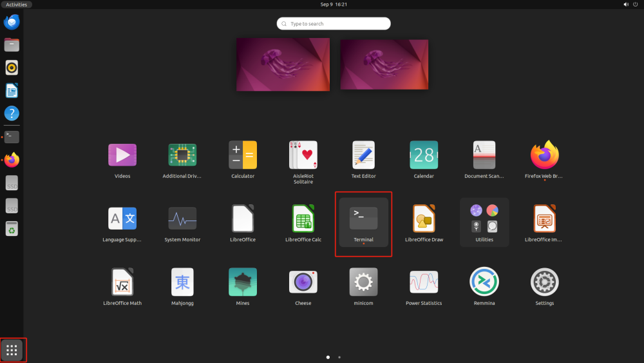Image resolution: width=644 pixels, height=363 pixels.
Task: Open the clock and calendar menu
Action: tap(334, 5)
